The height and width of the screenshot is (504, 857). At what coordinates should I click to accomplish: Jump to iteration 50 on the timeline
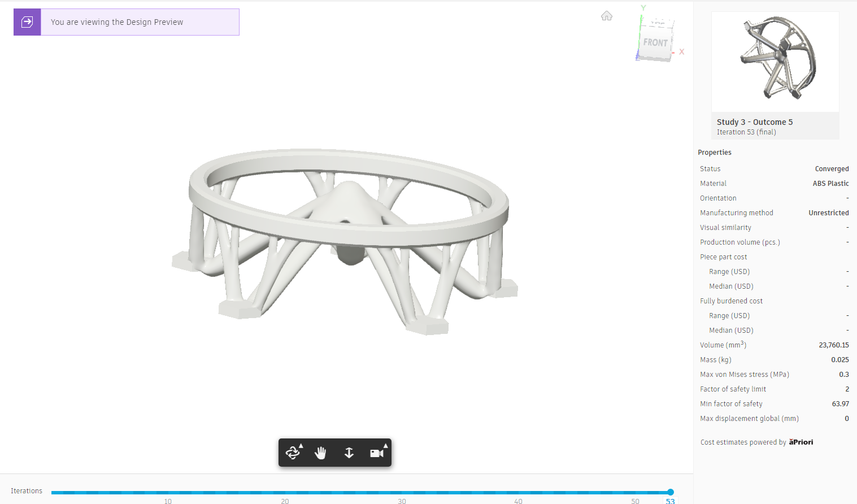click(635, 501)
